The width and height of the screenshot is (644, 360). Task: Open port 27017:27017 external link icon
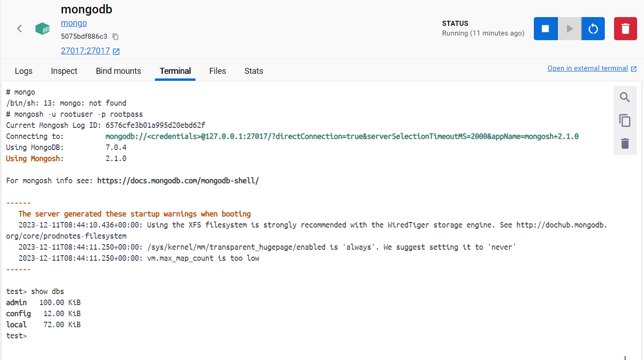tap(116, 51)
